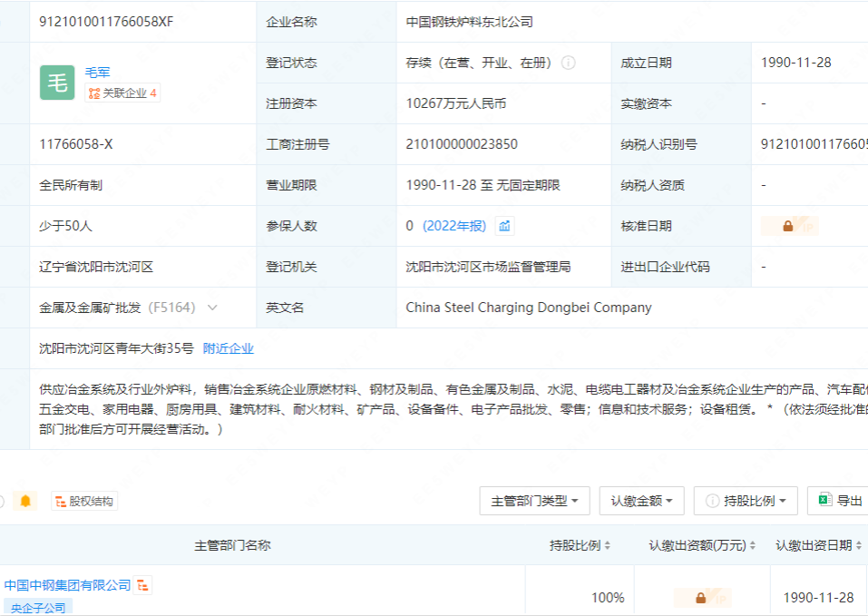Expand the 金属及金属矿批发 industry chevron
Viewport: 868px width, 616px height.
pyautogui.click(x=212, y=308)
